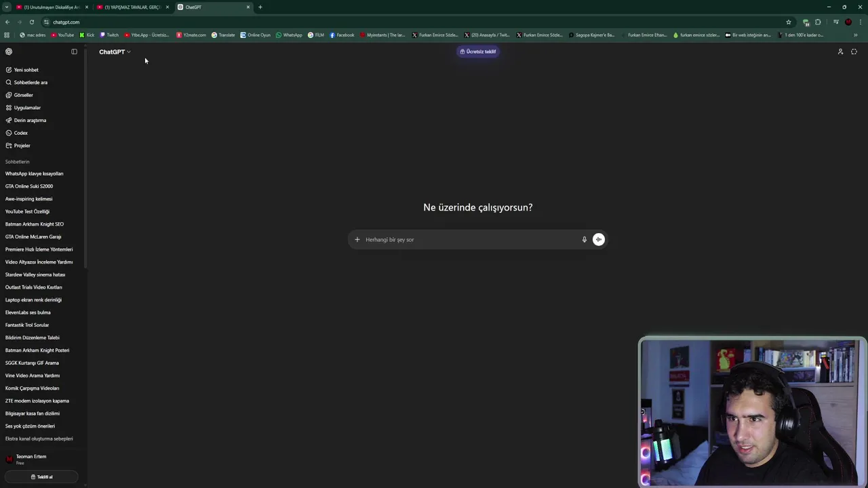Open the Translate bookmark

tap(223, 35)
